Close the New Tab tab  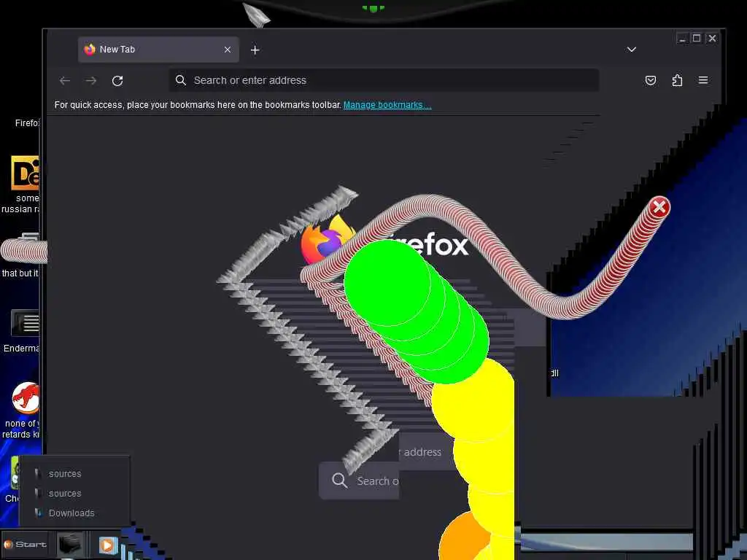(x=228, y=50)
